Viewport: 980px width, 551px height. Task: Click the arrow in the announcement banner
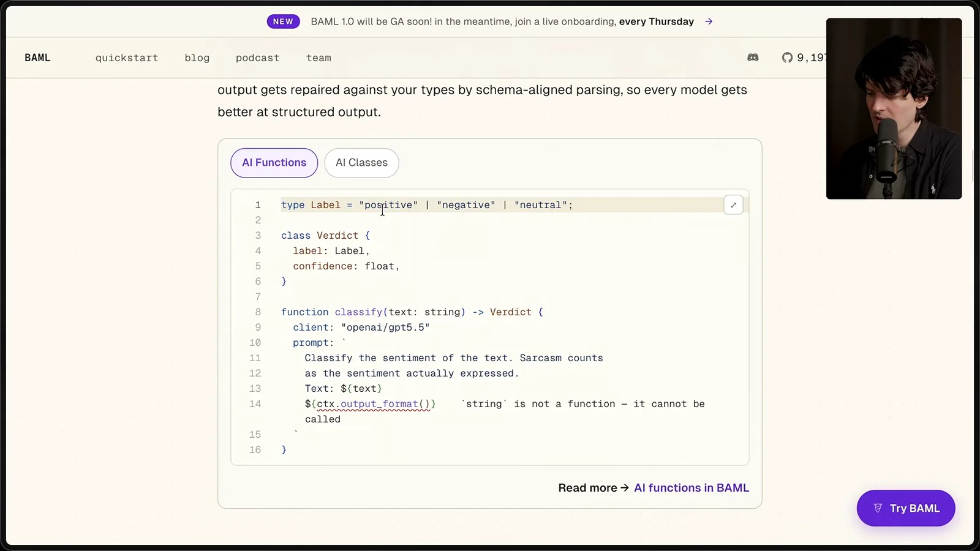tap(709, 21)
